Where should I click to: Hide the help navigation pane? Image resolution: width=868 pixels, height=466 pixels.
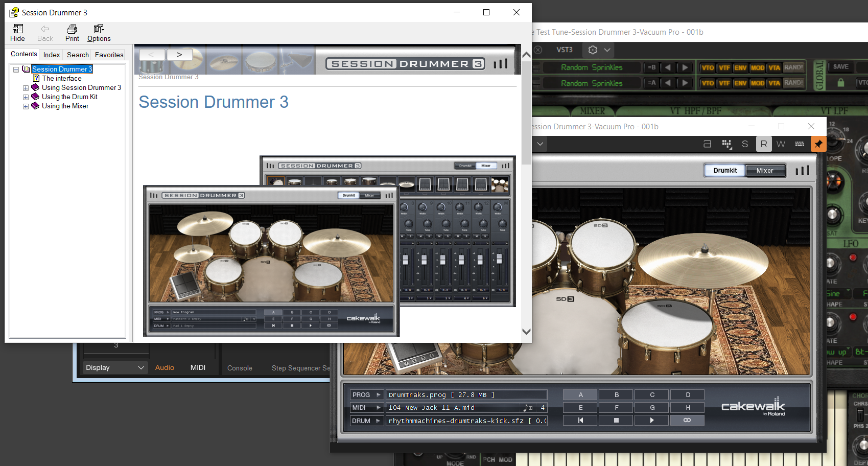(x=17, y=33)
